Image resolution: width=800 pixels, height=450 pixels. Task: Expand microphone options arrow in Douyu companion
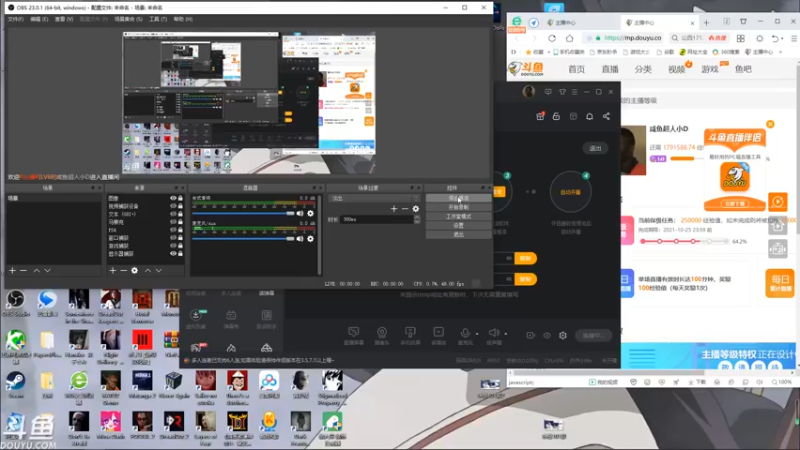pyautogui.click(x=477, y=334)
